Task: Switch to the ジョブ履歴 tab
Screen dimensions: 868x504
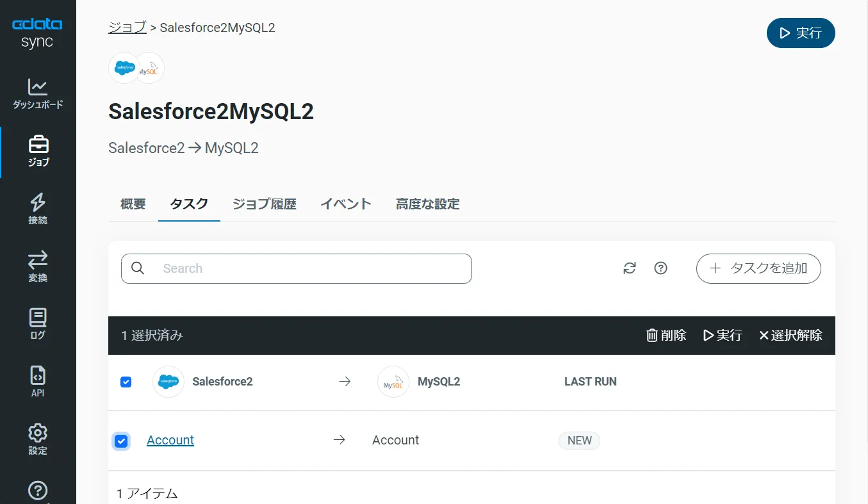Action: point(263,204)
